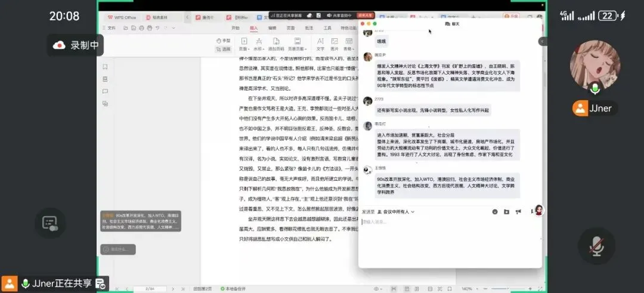Switch to the 开始 ribbon tab

236,28
